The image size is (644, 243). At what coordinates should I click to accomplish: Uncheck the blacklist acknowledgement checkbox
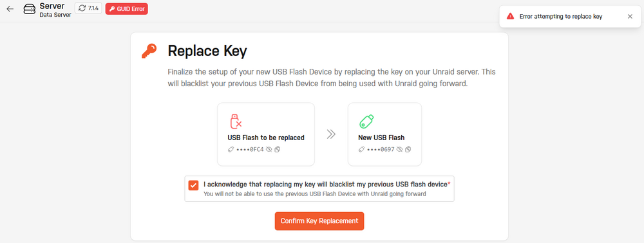(193, 185)
